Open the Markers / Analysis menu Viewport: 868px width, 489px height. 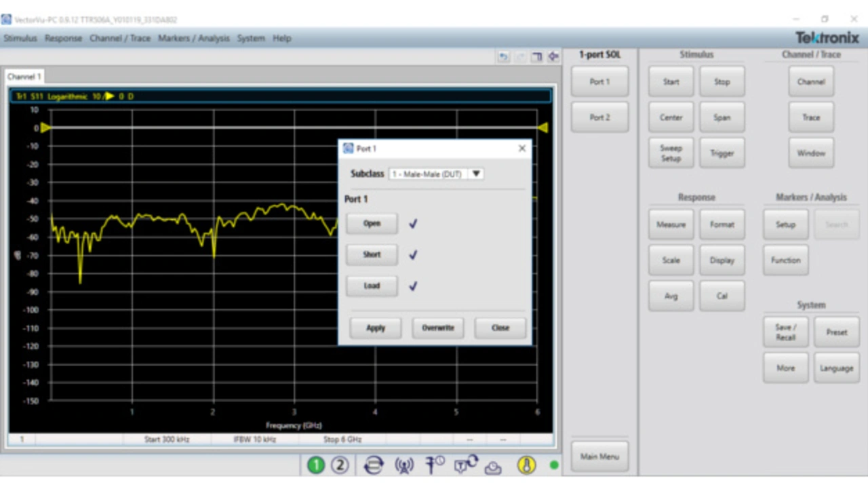point(193,38)
